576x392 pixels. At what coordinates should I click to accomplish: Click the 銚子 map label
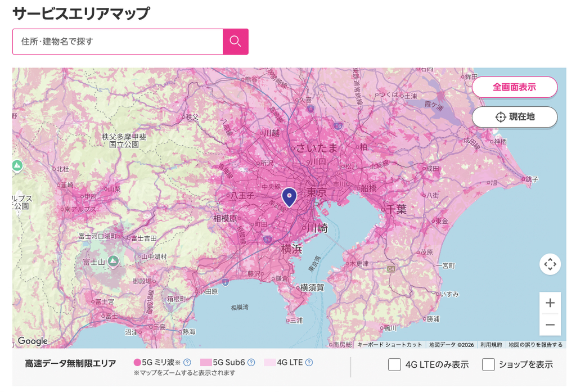click(x=532, y=179)
